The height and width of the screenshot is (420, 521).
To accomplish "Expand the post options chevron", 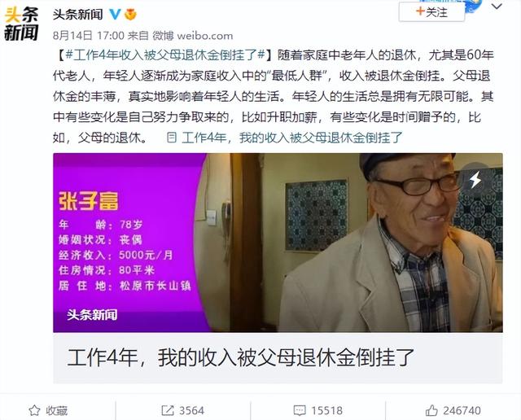I will (x=497, y=7).
